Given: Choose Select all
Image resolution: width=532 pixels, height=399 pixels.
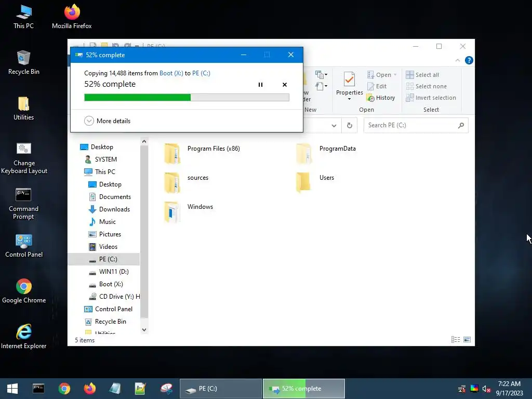Looking at the screenshot, I should tap(422, 75).
